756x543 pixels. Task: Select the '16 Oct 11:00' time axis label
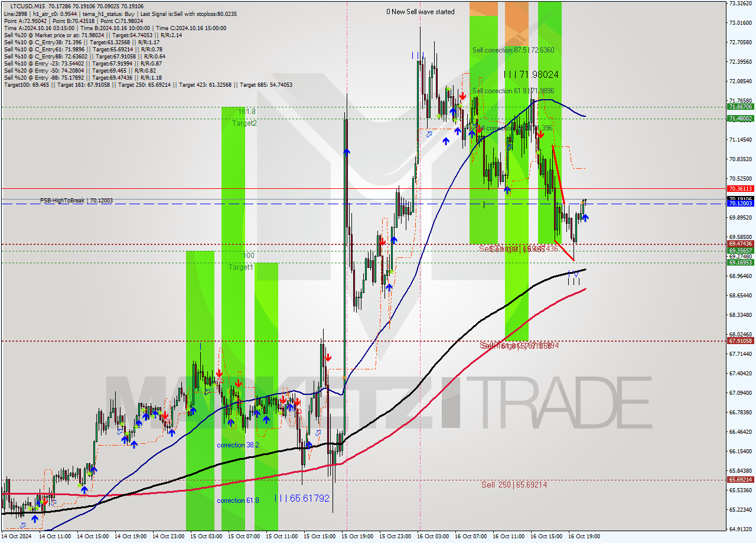pos(509,537)
